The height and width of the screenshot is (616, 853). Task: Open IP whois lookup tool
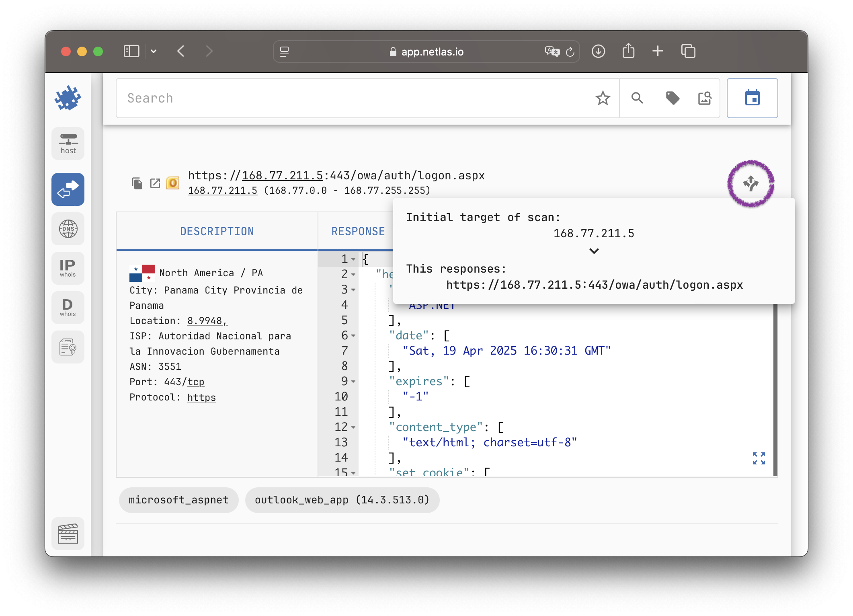coord(68,268)
